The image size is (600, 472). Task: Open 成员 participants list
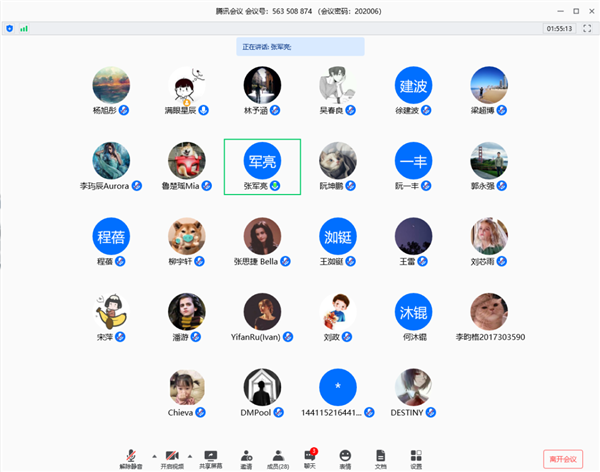click(278, 457)
